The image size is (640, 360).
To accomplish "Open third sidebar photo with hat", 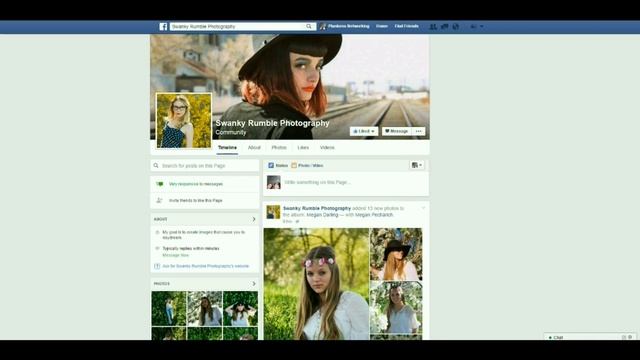I will tap(240, 309).
